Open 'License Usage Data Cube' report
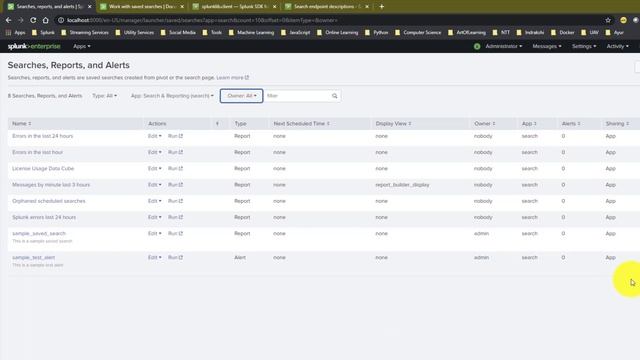This screenshot has height=360, width=640. pyautogui.click(x=43, y=169)
